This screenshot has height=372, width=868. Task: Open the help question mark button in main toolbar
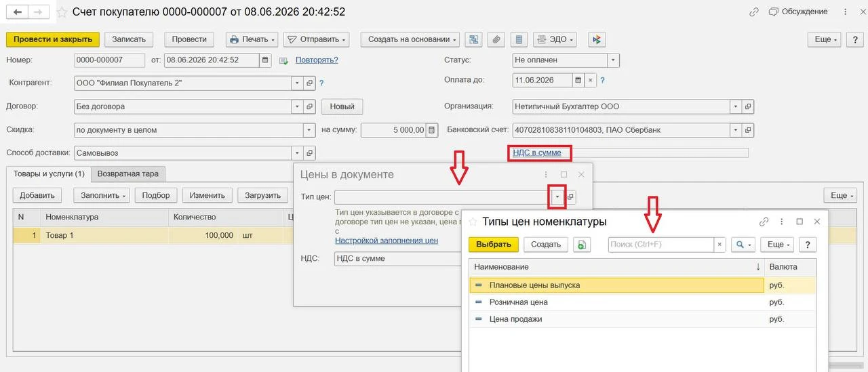(854, 40)
